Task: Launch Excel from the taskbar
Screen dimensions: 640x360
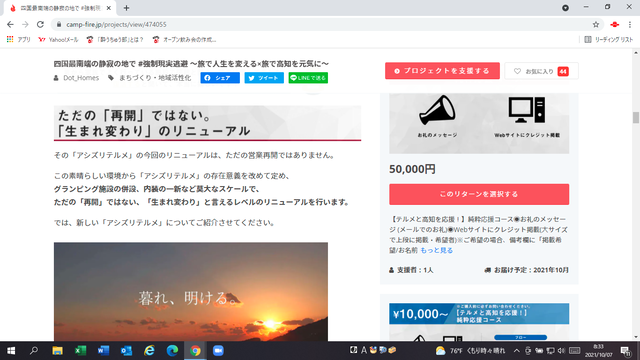Action: (80, 351)
